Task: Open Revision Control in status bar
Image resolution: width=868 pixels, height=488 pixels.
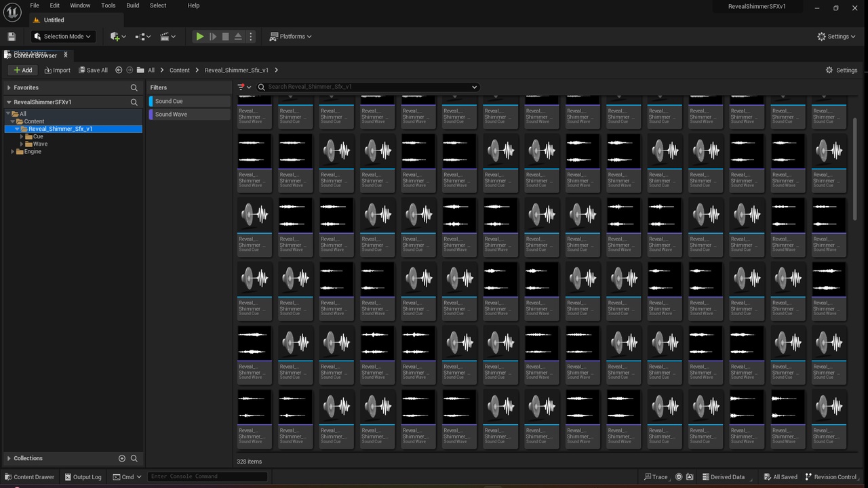Action: tap(830, 476)
